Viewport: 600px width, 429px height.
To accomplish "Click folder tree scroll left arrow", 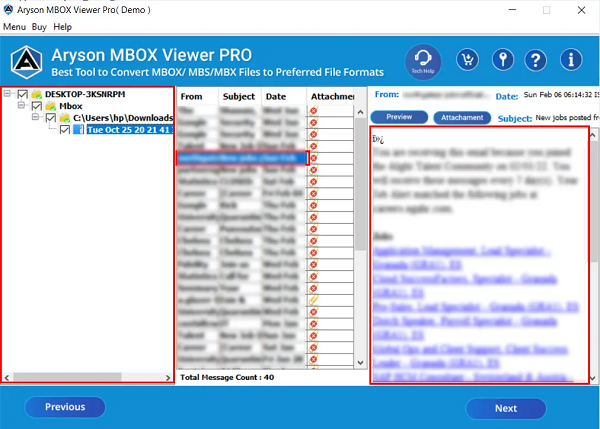I will click(x=7, y=378).
